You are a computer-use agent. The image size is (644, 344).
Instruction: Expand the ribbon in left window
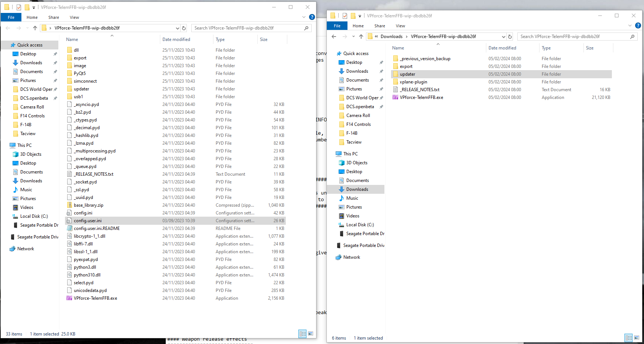click(x=304, y=17)
